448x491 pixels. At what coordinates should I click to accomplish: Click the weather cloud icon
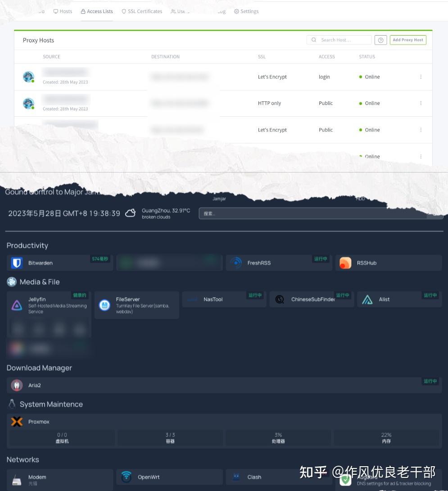click(x=130, y=213)
